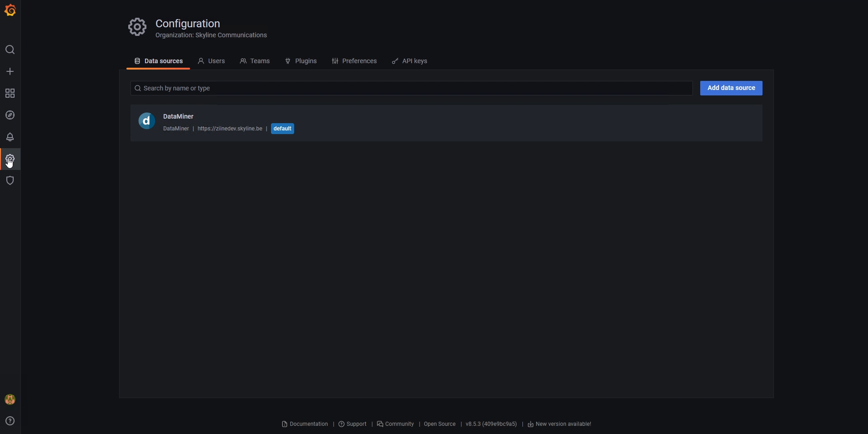
Task: Open the DataMiner data source name
Action: click(x=178, y=116)
